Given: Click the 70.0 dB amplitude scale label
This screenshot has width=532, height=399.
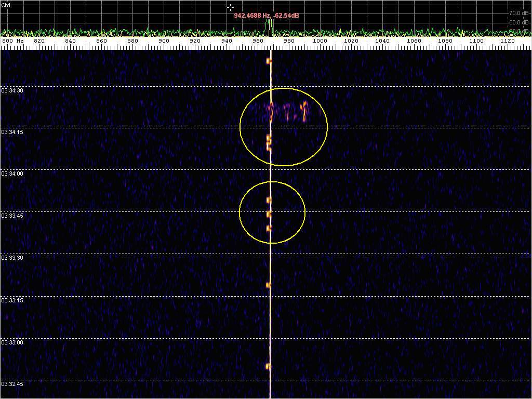Looking at the screenshot, I should pyautogui.click(x=518, y=13).
